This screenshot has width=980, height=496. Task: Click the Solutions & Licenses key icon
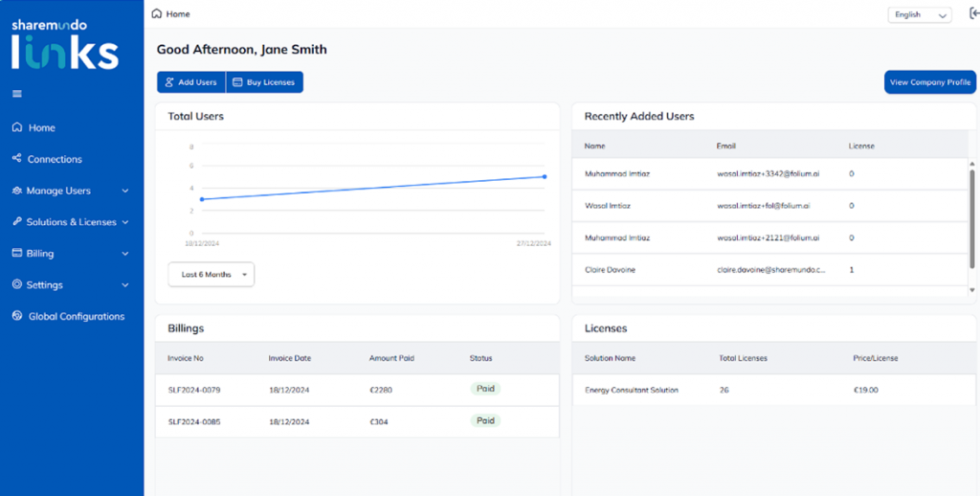tap(17, 222)
